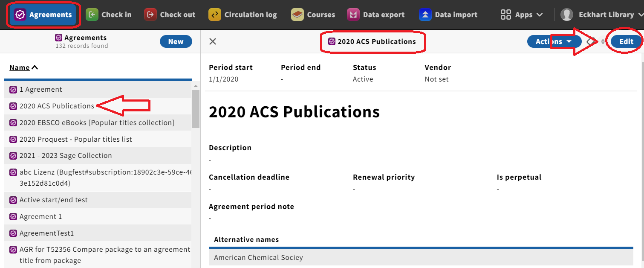The width and height of the screenshot is (644, 268).
Task: Open the Agreements app in the nav bar
Action: click(x=43, y=15)
